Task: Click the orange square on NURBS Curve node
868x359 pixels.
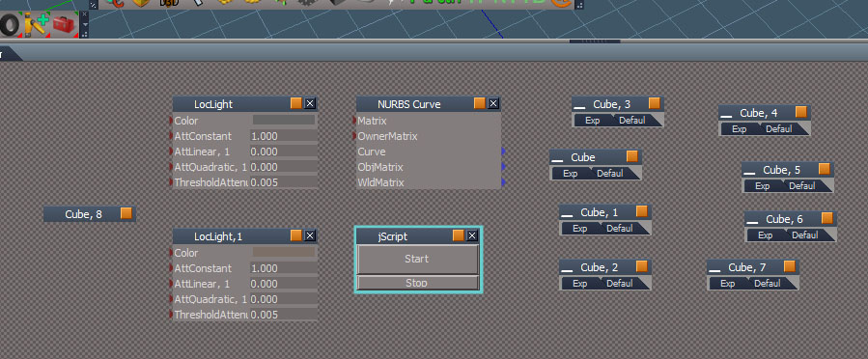Action: [480, 103]
